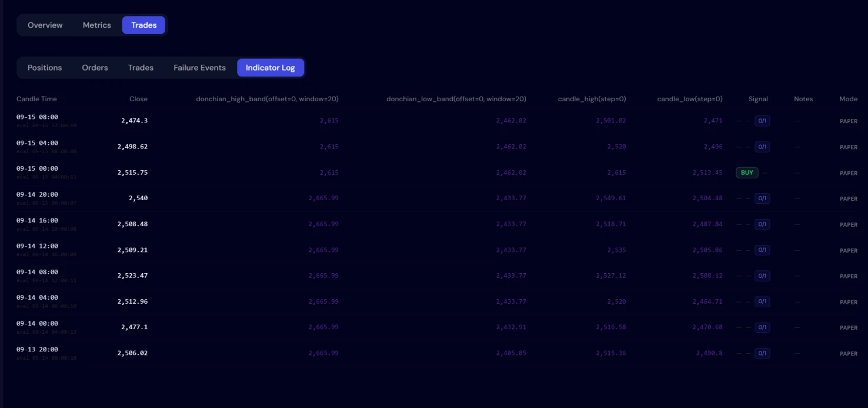The height and width of the screenshot is (408, 868).
Task: Click the close value 2,523.47
Action: (x=132, y=276)
